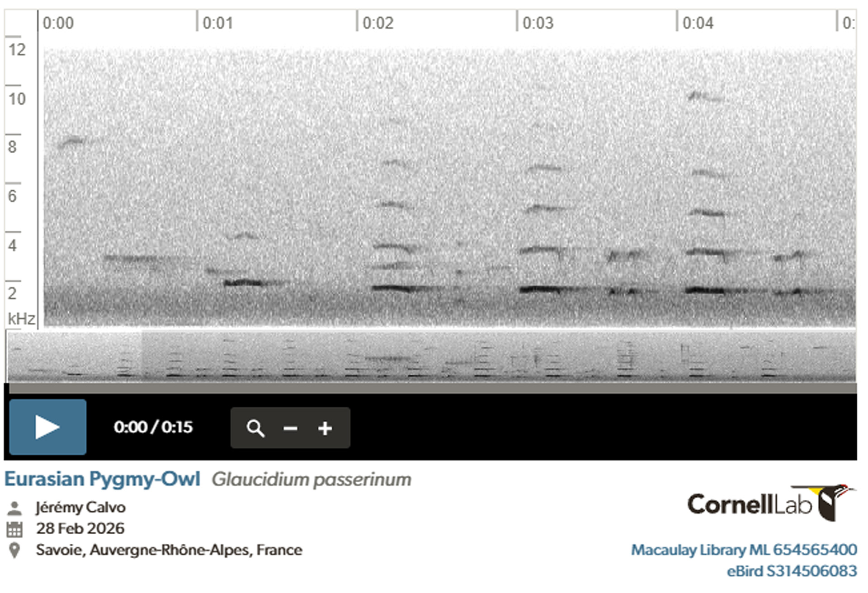
Task: Click the magnifier zoom icon
Action: [255, 428]
